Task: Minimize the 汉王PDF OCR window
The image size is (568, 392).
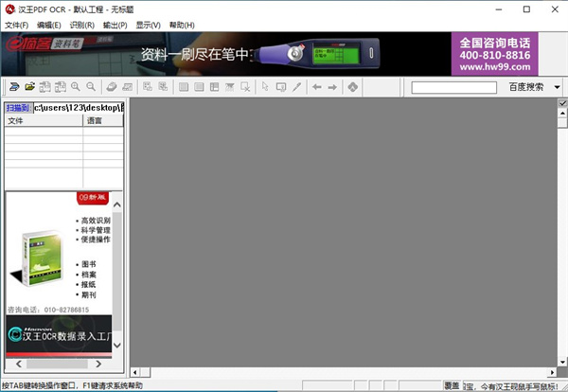Action: (499, 9)
